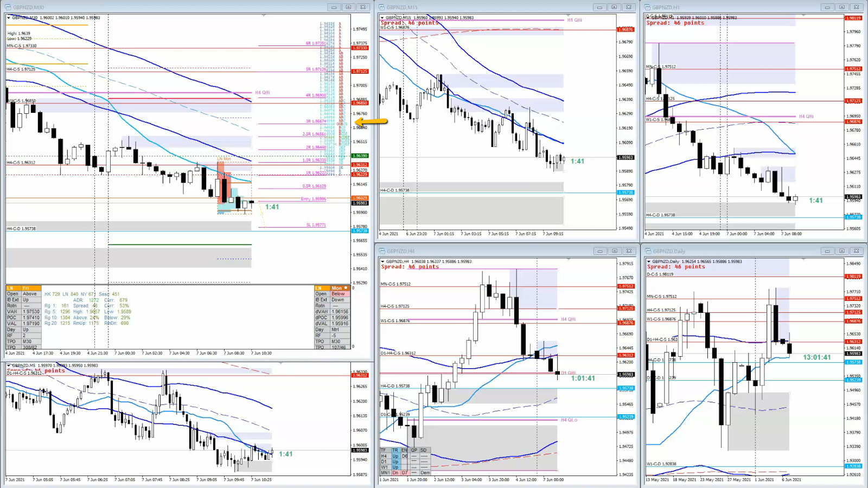The height and width of the screenshot is (488, 868).
Task: Minimize the GBPNZD,Daily chart window
Action: [x=827, y=251]
